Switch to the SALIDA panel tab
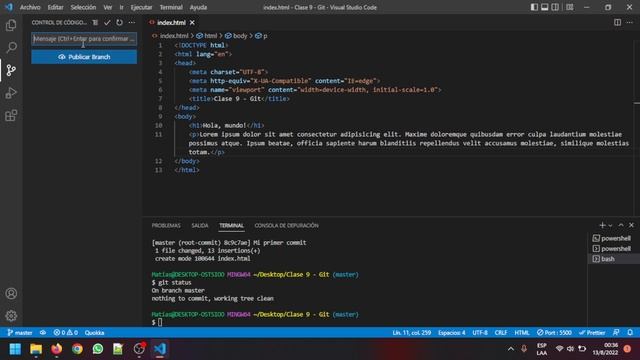Screen dimensions: 640x360 tap(200, 225)
